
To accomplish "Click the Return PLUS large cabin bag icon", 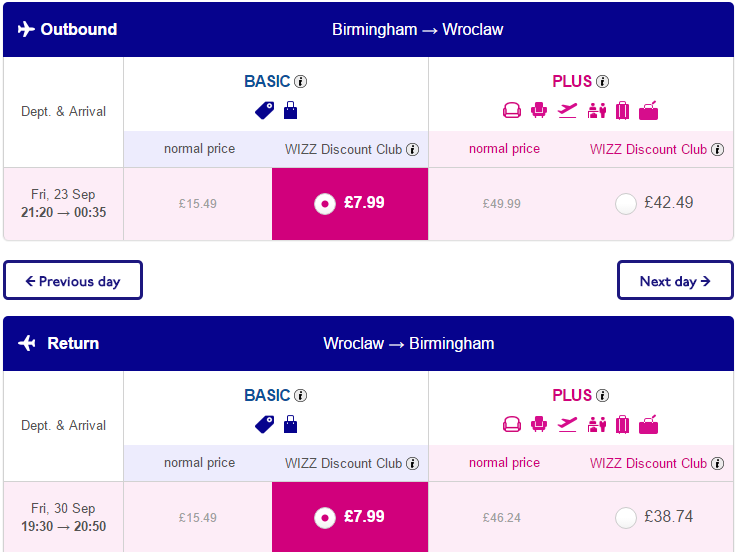I will coord(649,425).
